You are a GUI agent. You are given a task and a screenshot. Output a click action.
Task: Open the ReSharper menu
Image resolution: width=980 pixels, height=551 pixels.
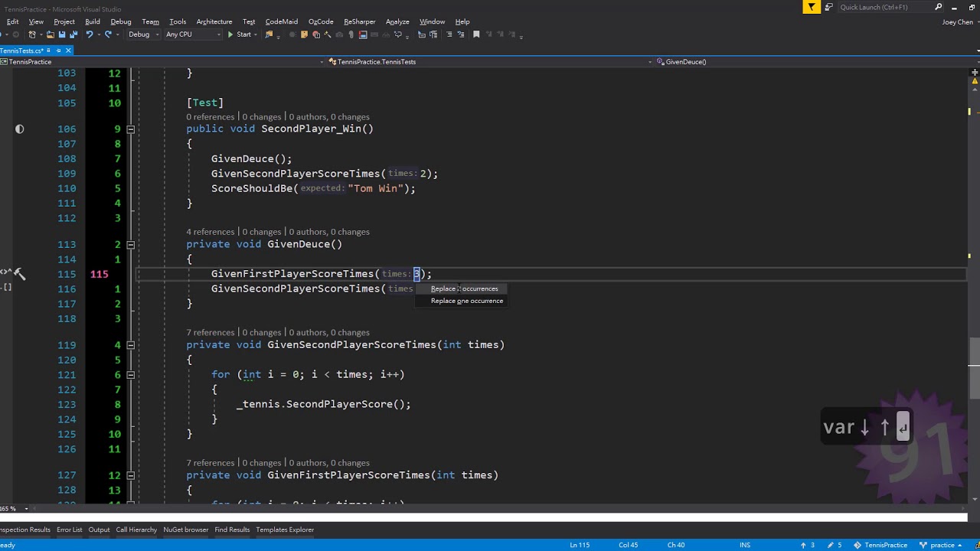click(x=359, y=21)
